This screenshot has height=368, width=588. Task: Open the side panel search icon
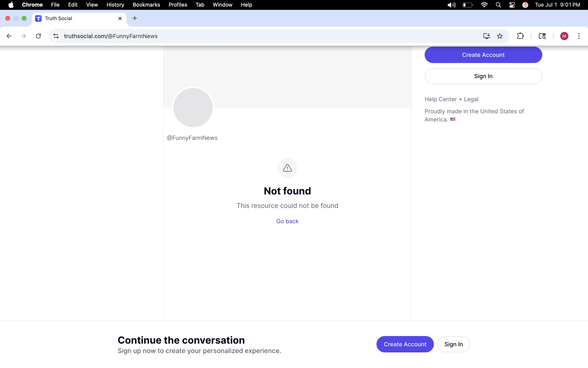542,36
